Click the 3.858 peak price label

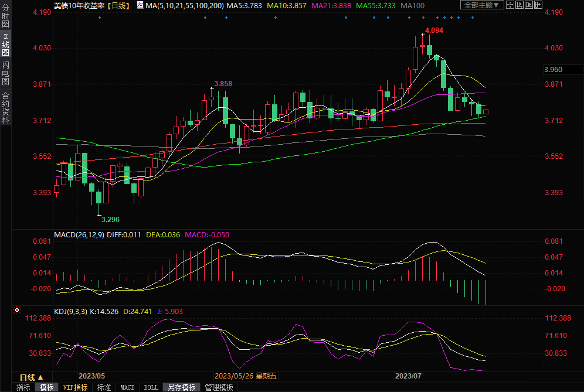[x=223, y=84]
